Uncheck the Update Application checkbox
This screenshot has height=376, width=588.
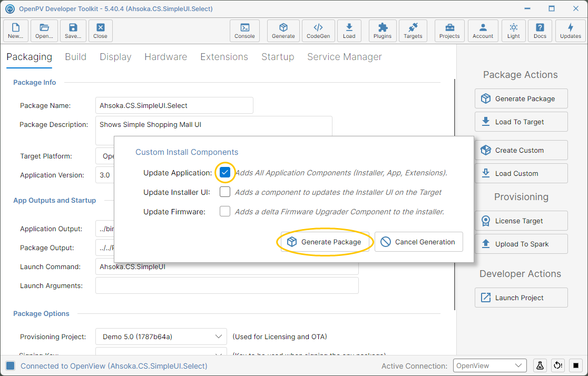tap(225, 172)
